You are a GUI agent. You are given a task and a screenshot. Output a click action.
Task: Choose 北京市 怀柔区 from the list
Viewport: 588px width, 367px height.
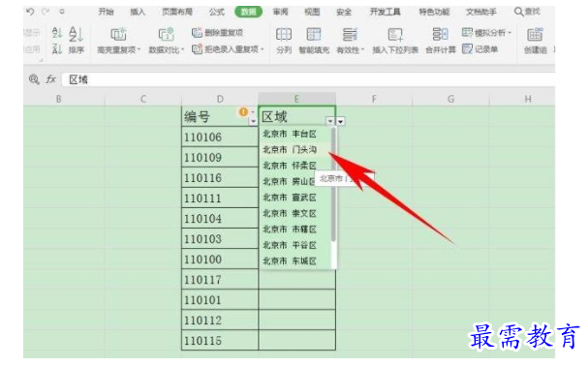[x=290, y=166]
